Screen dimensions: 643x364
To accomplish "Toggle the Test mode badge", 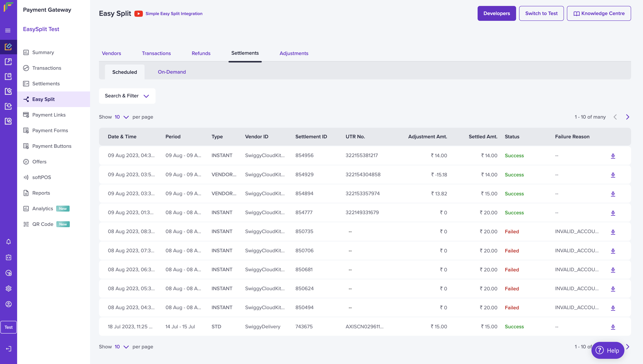I will tap(9, 327).
